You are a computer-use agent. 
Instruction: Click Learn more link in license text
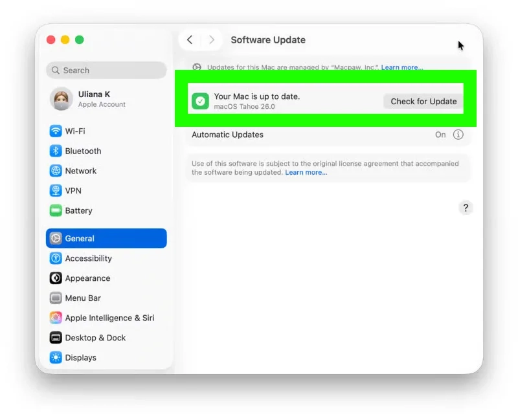(306, 173)
